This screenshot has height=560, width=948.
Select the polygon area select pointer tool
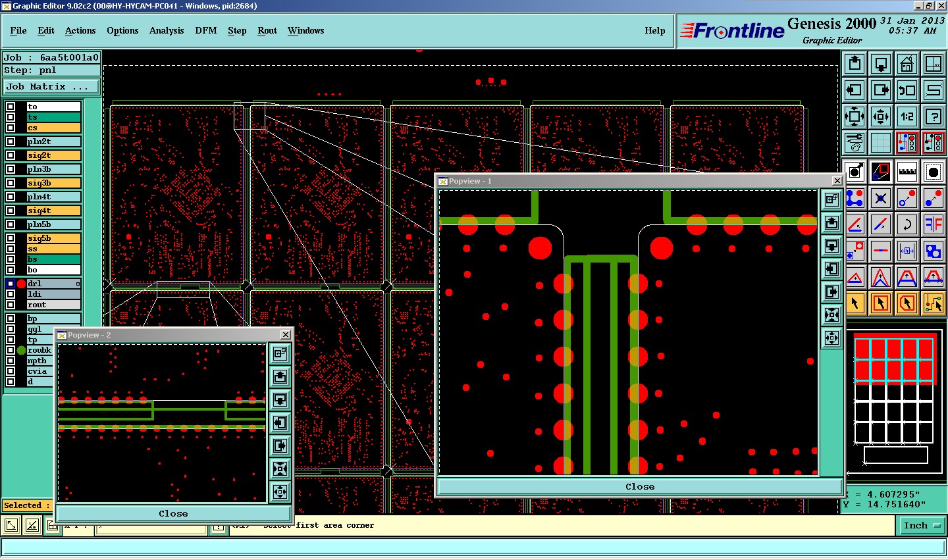[907, 303]
